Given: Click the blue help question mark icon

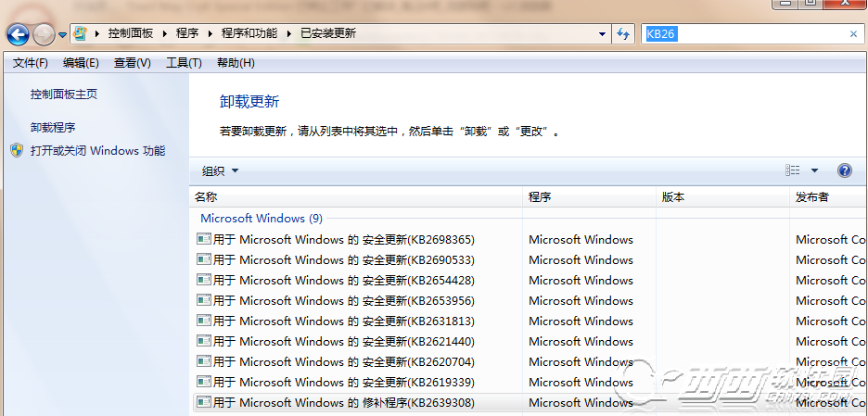Looking at the screenshot, I should click(x=844, y=170).
